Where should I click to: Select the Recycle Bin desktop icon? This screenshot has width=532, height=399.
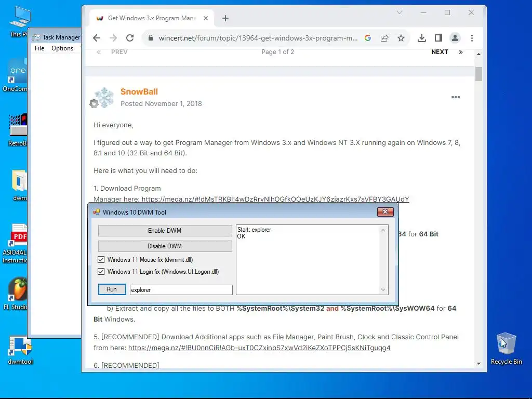506,349
